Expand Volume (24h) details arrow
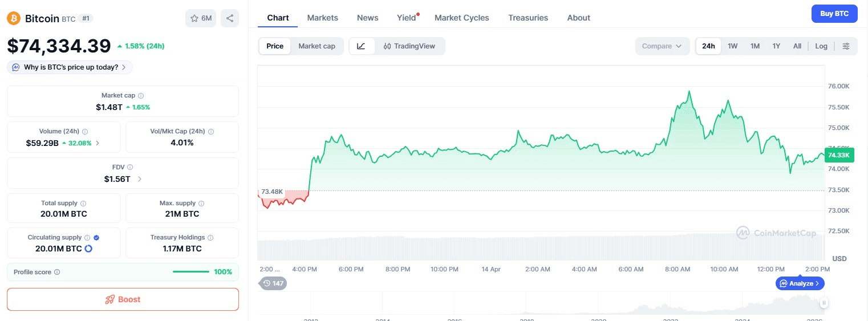The width and height of the screenshot is (868, 321). coord(98,143)
